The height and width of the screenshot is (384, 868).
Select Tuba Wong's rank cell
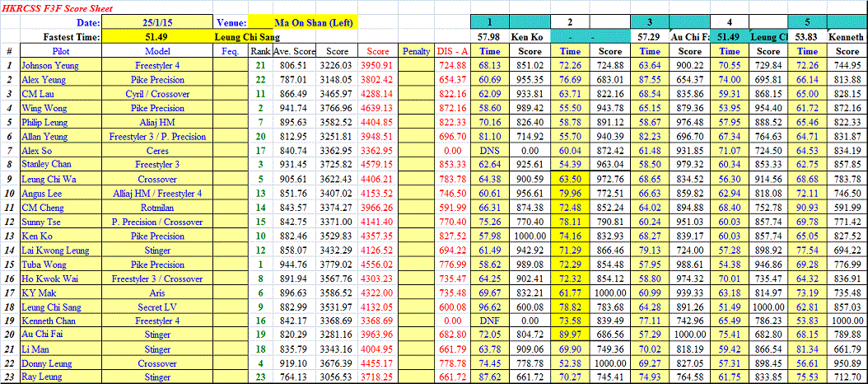(x=260, y=265)
